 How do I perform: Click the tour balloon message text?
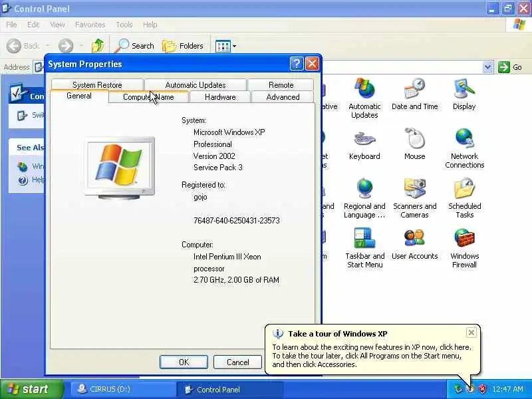click(372, 356)
